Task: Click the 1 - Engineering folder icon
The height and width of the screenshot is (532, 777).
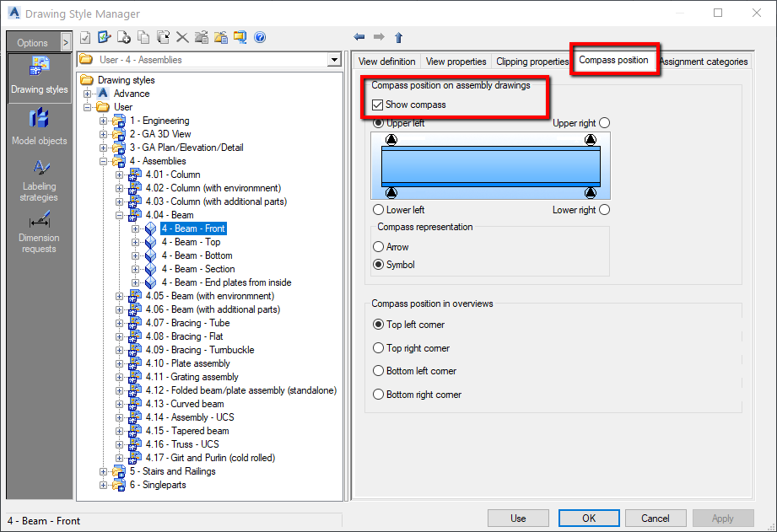Action: [119, 121]
